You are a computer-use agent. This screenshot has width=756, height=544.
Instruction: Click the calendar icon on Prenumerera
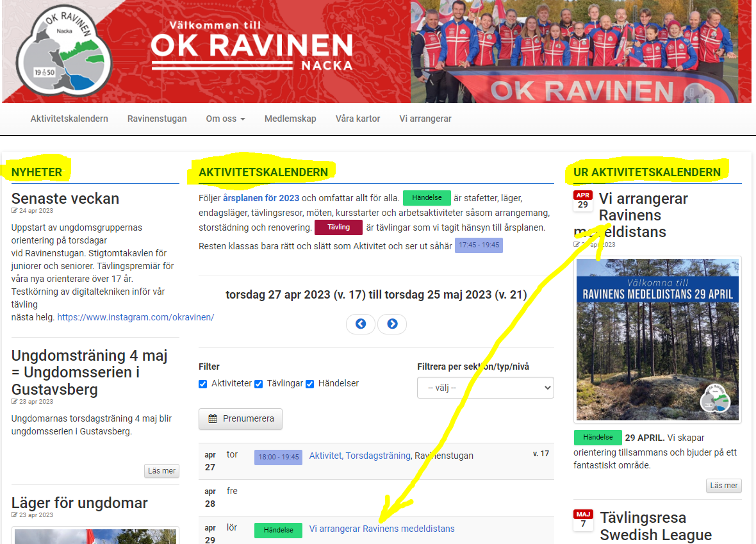pos(213,418)
